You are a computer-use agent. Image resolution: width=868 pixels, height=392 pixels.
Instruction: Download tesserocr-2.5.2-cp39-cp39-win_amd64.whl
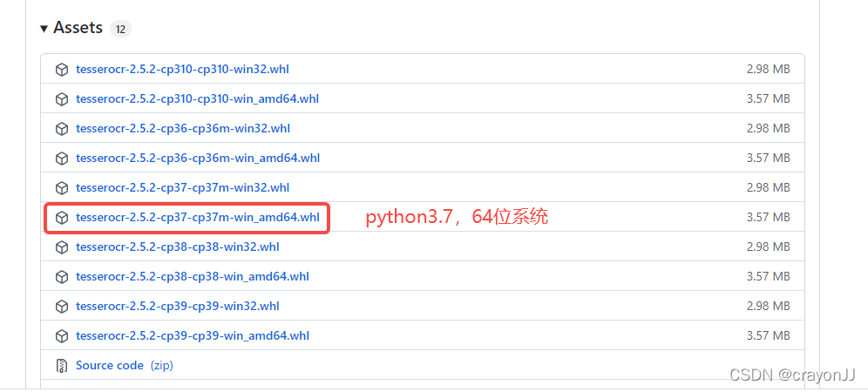click(192, 335)
